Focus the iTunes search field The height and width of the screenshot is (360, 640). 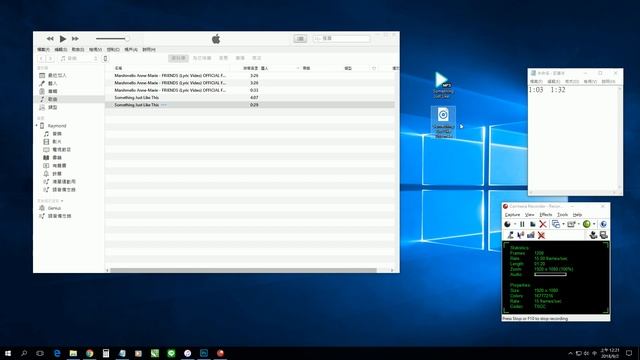click(x=342, y=38)
